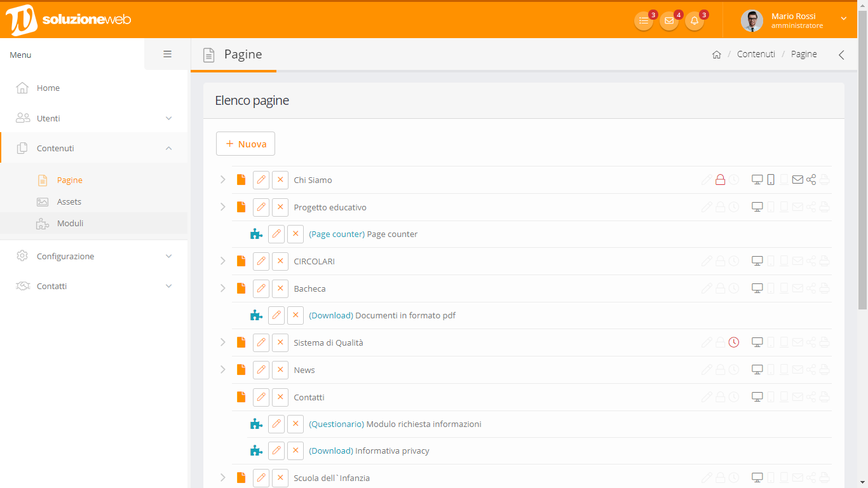The image size is (868, 488).
Task: Toggle desktop visibility for the News page
Action: 757,370
